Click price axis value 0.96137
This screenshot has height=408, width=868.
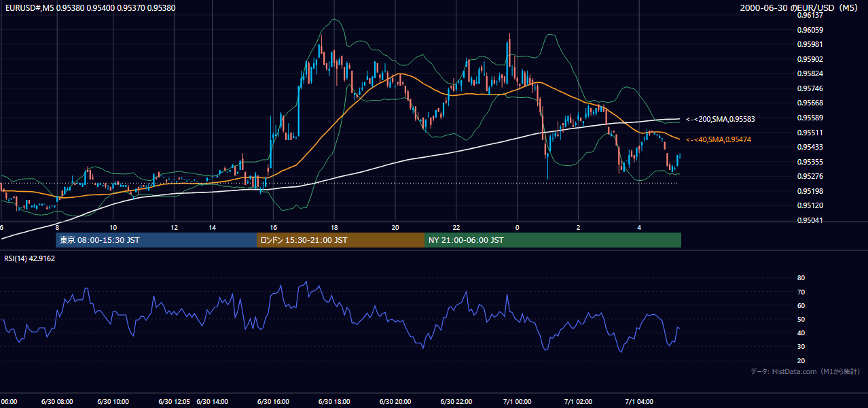point(810,15)
